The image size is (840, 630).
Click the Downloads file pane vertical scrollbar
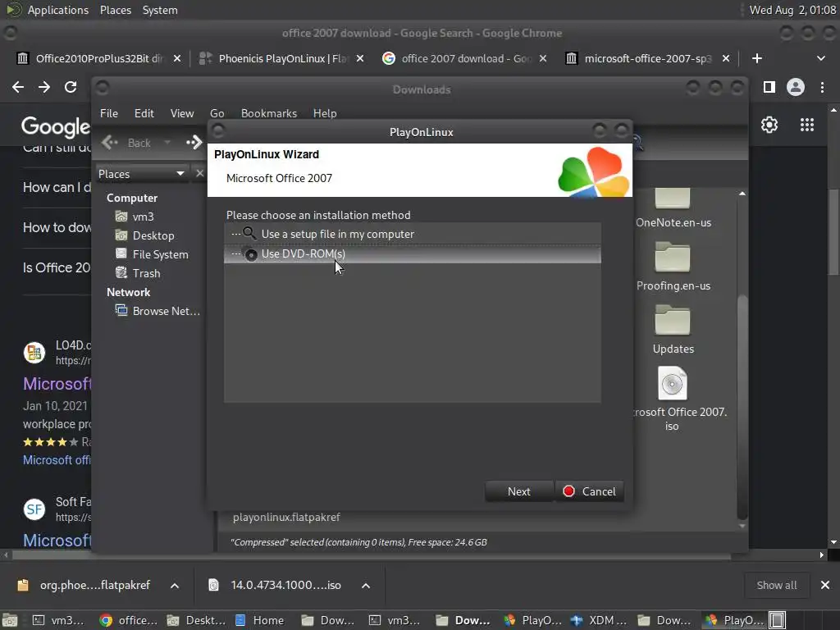pyautogui.click(x=742, y=407)
